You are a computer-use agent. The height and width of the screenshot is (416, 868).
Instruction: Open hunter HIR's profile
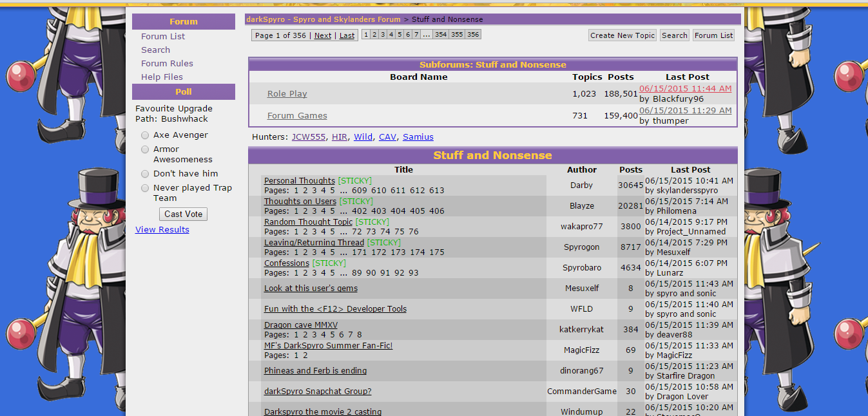pos(340,137)
